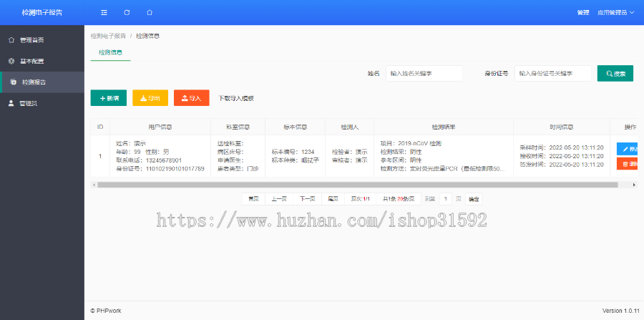
Task: Collapse the sidebar with the menu-fold icon
Action: 104,13
